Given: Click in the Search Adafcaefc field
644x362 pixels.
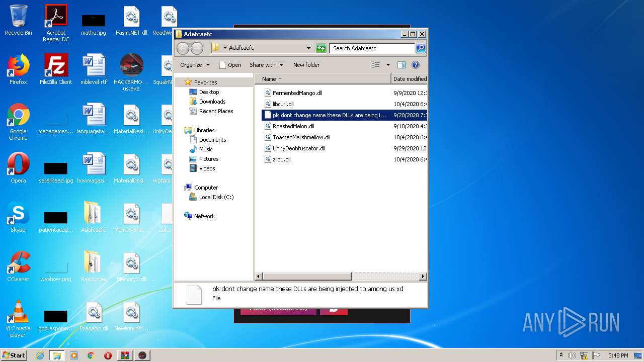Looking at the screenshot, I should coord(372,48).
